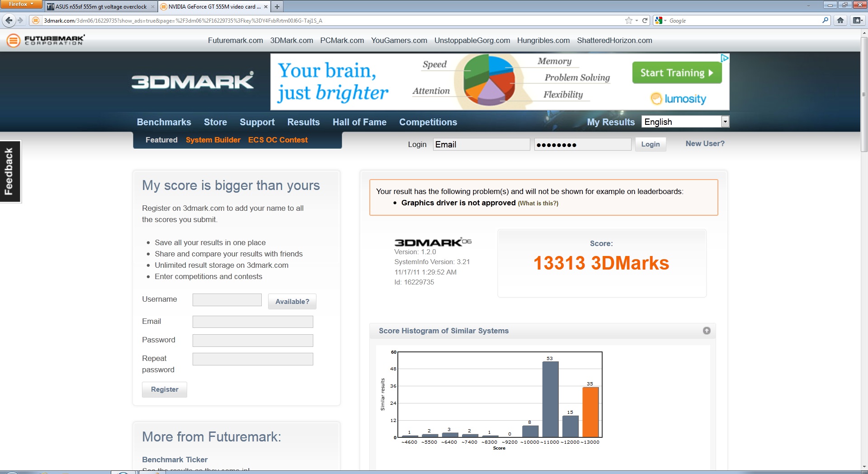The image size is (868, 474).
Task: Click the PCMark.com link
Action: pyautogui.click(x=342, y=40)
